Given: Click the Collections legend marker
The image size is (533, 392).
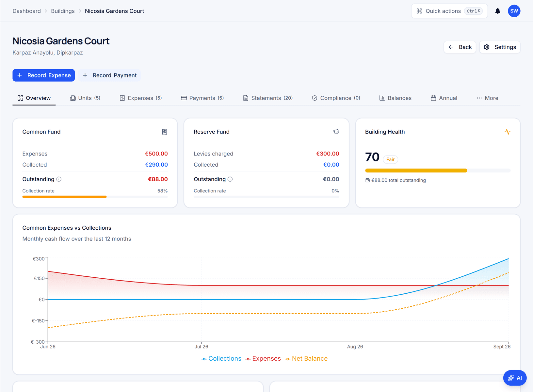Looking at the screenshot, I should (204, 359).
